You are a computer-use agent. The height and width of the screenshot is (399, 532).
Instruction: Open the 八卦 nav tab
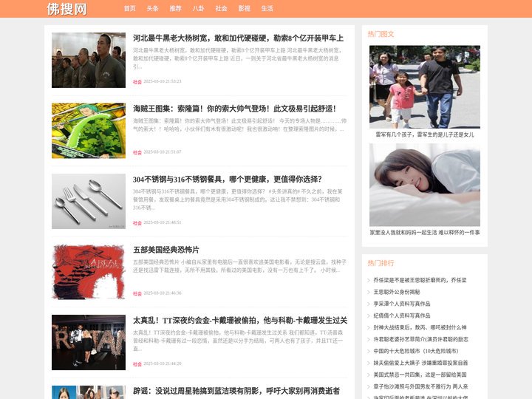click(x=199, y=8)
